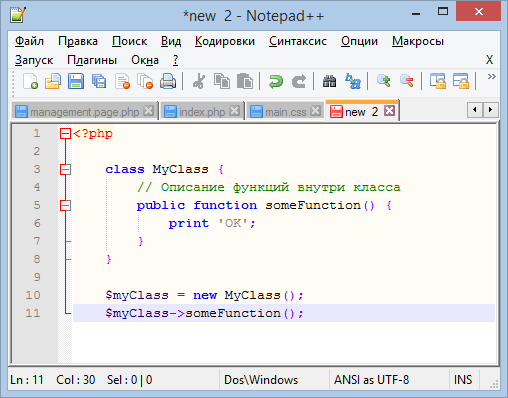The width and height of the screenshot is (508, 398).
Task: Minimize the Notepad++ window
Action: pos(416,14)
